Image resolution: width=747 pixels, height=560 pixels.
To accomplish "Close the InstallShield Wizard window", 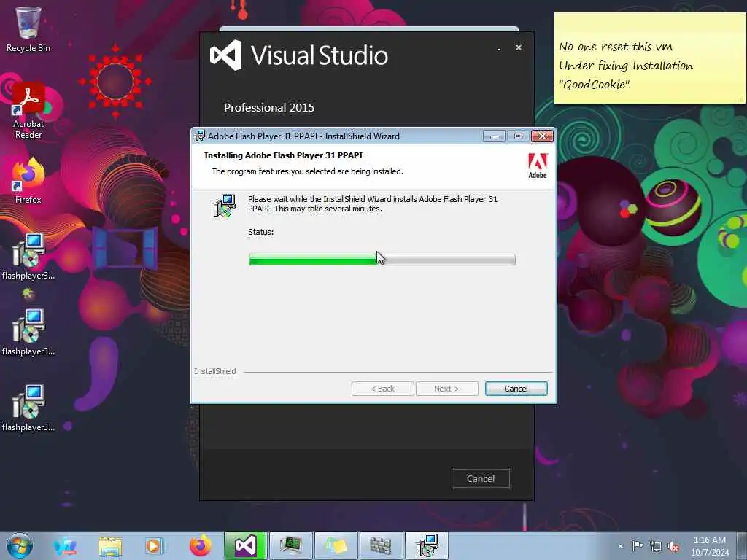I will click(x=542, y=136).
